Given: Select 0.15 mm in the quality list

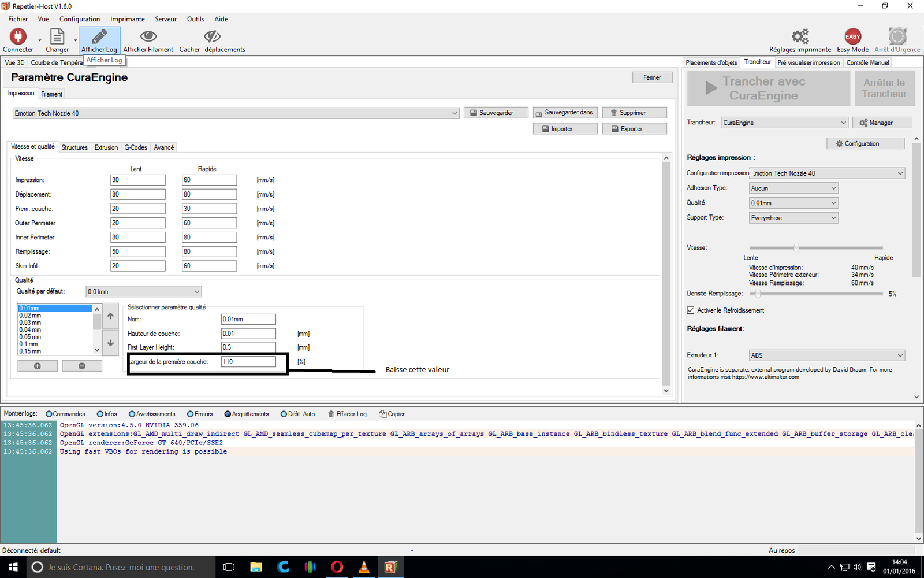Looking at the screenshot, I should [x=55, y=351].
